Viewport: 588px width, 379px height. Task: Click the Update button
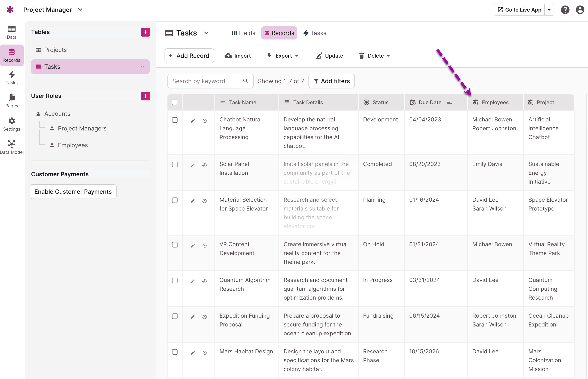tap(329, 56)
